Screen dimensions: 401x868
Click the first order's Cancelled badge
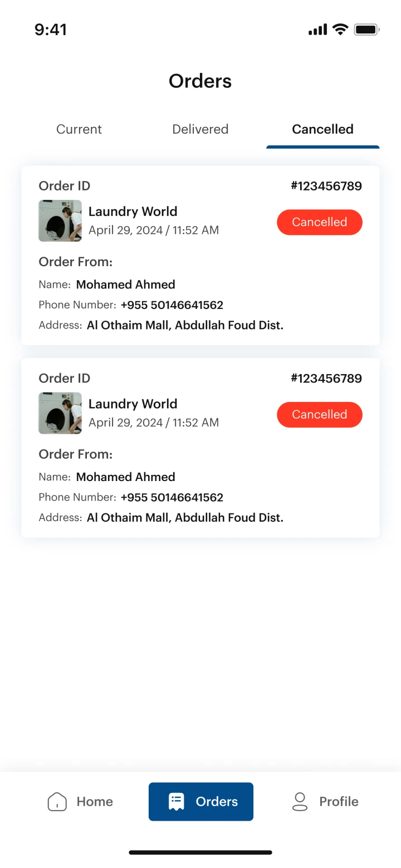[x=320, y=222]
